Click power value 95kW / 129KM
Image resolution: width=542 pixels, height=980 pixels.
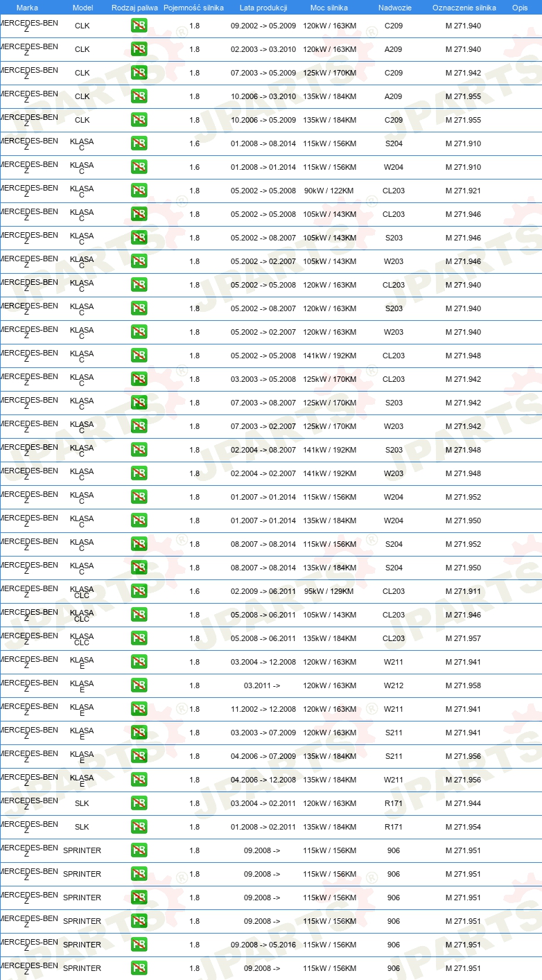tap(329, 591)
